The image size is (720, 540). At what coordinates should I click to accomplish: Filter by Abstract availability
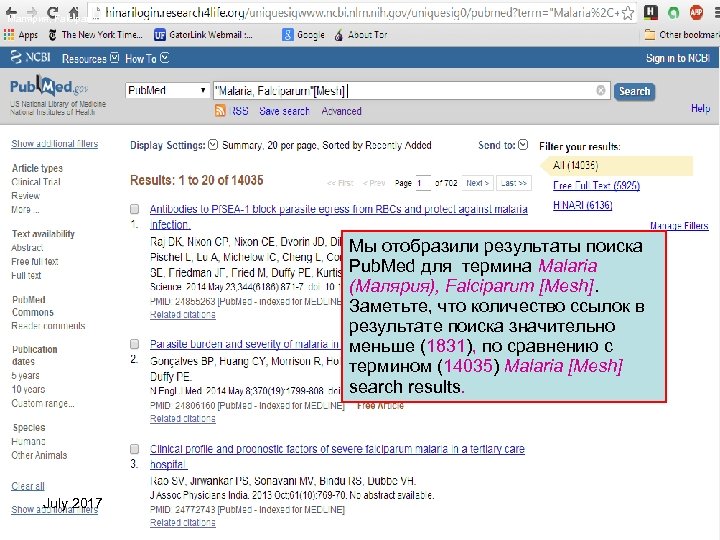pyautogui.click(x=27, y=248)
